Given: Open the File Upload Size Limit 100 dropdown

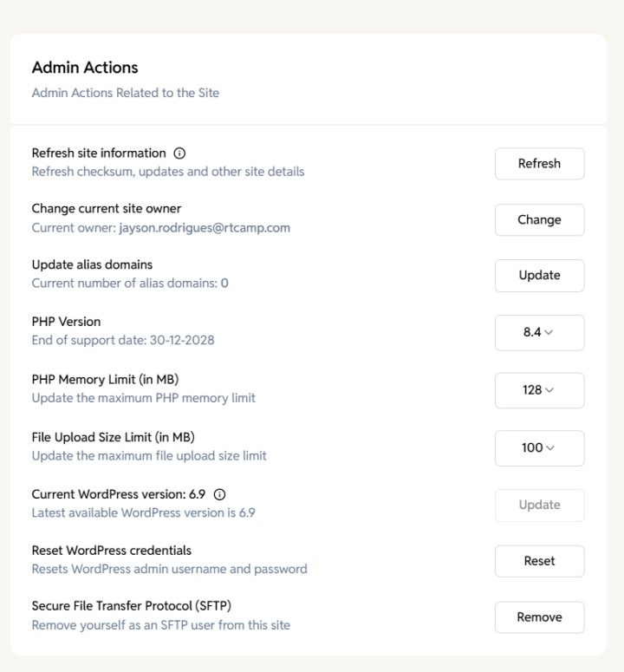Looking at the screenshot, I should (539, 448).
